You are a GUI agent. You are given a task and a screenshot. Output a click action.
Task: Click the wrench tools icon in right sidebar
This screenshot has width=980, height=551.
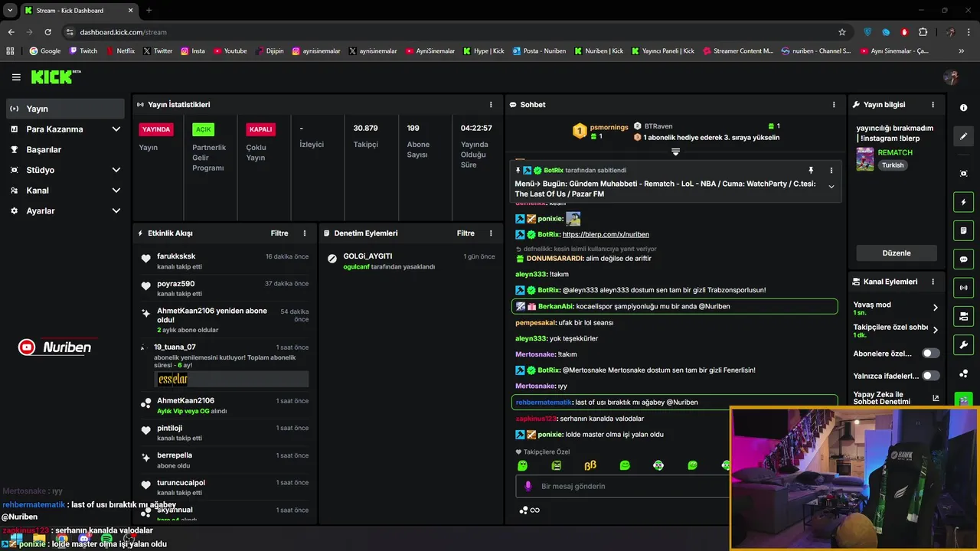[963, 345]
